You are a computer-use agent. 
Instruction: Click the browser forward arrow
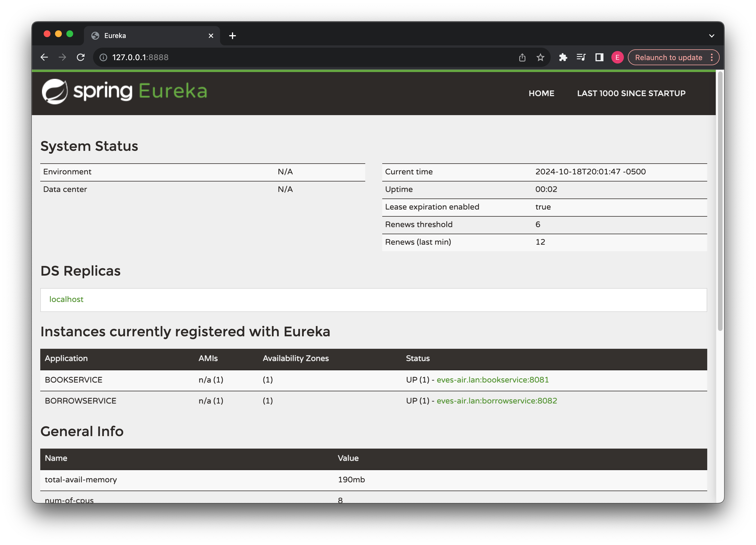coord(62,57)
